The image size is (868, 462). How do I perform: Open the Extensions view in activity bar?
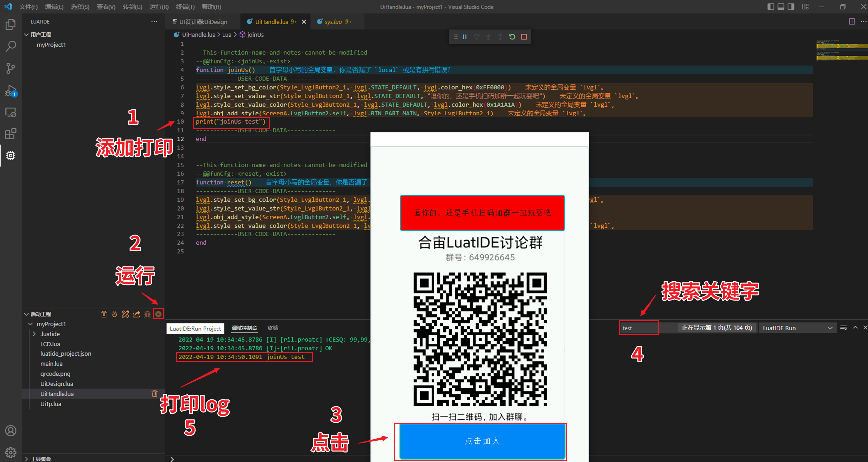point(10,134)
